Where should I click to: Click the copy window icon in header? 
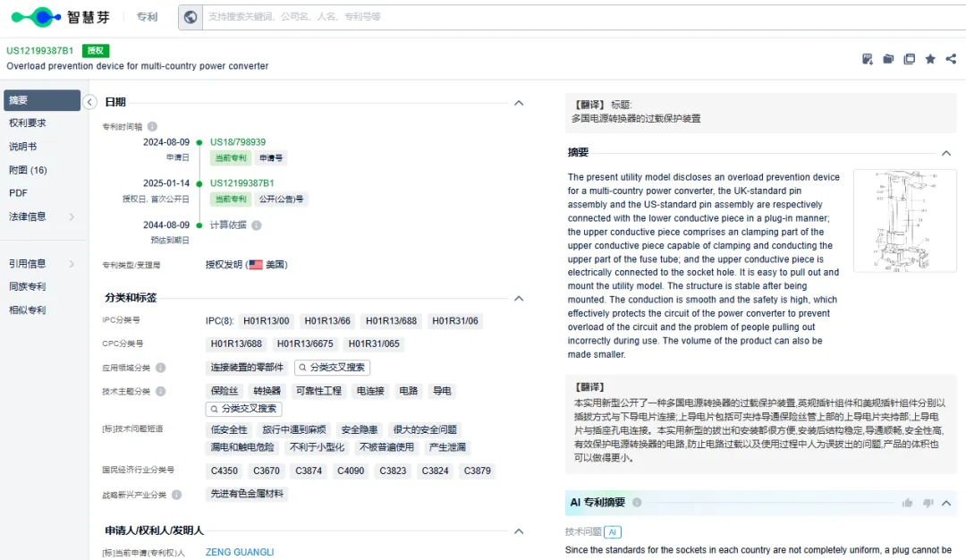910,59
